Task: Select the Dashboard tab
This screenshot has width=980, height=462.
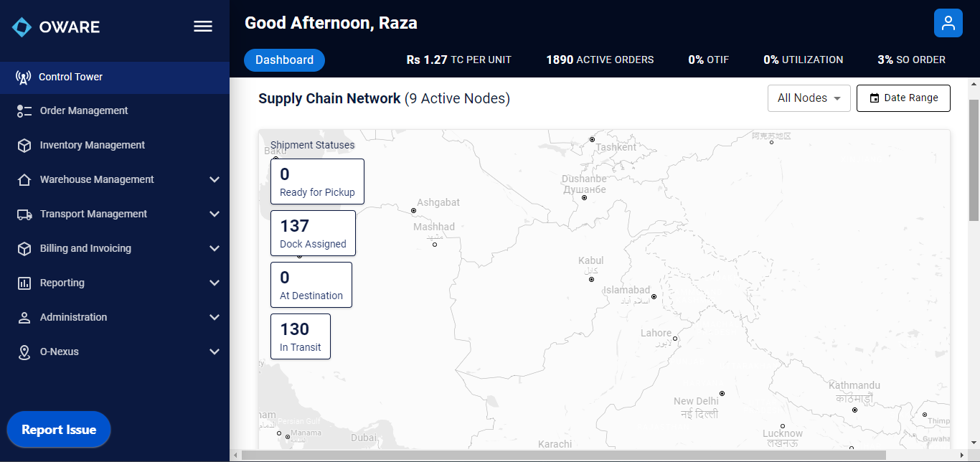Action: coord(284,60)
